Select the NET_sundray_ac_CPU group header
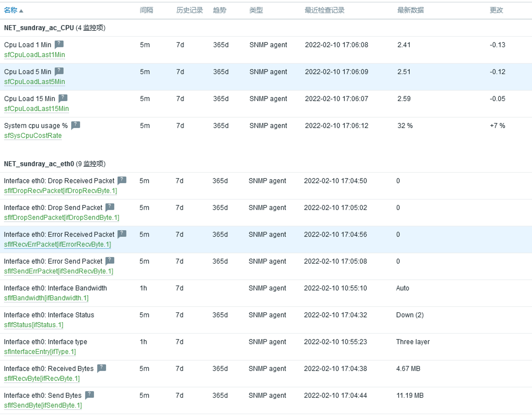The height and width of the screenshot is (418, 532). (x=39, y=28)
